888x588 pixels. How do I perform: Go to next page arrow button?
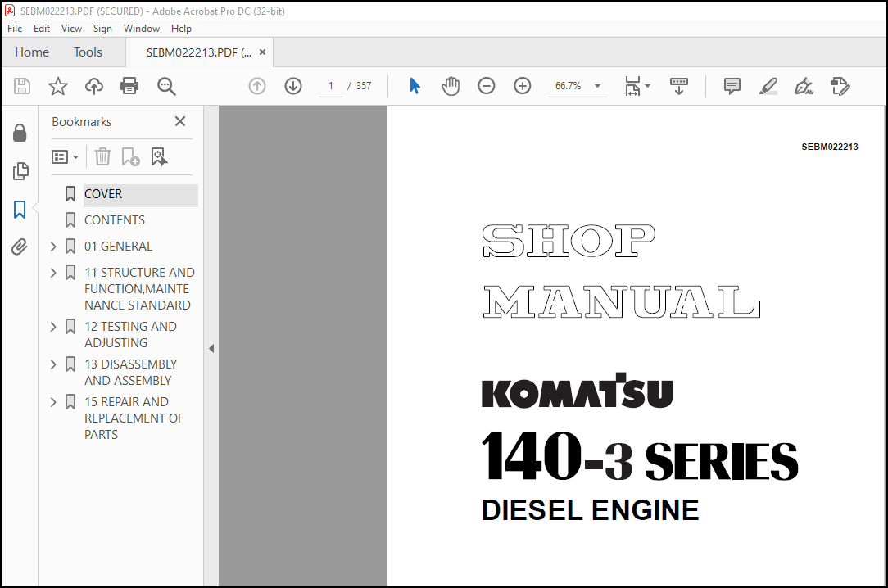pos(293,86)
